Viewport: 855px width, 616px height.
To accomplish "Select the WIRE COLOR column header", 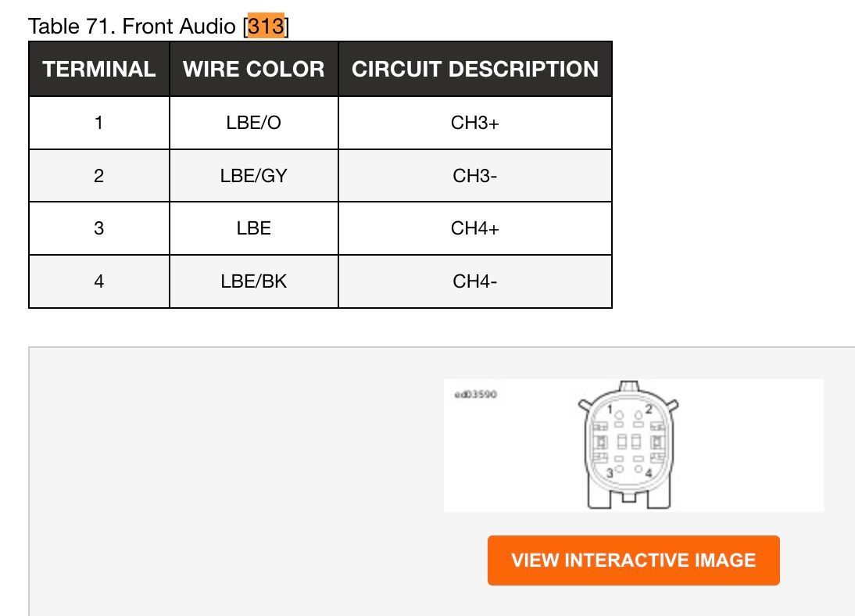I will (253, 69).
